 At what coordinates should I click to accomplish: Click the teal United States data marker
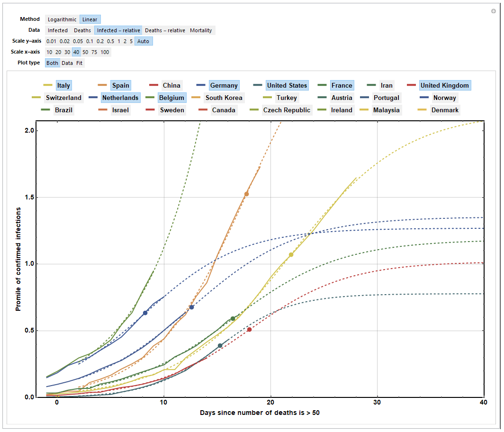(220, 346)
